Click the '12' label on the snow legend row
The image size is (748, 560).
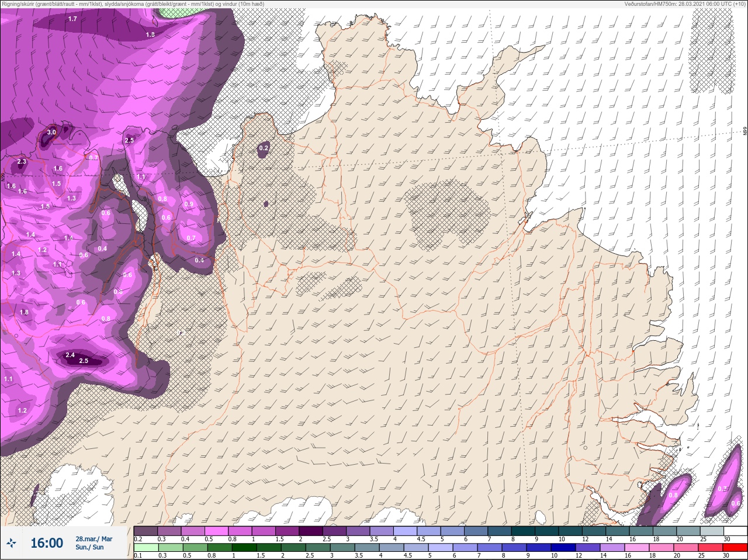[586, 539]
